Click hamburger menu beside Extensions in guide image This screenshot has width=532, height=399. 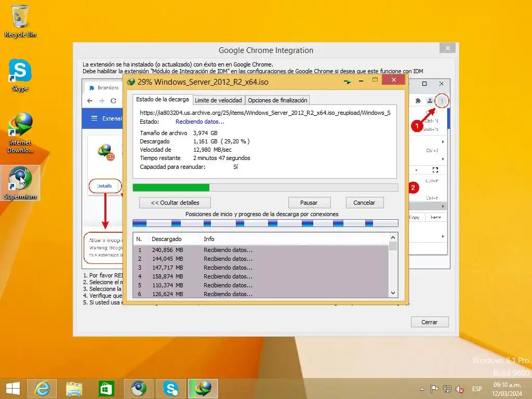pyautogui.click(x=95, y=118)
